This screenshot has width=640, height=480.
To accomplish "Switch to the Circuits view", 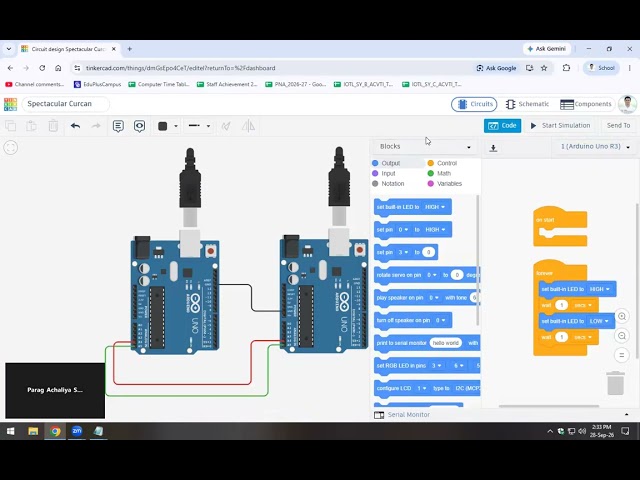I will coord(474,104).
